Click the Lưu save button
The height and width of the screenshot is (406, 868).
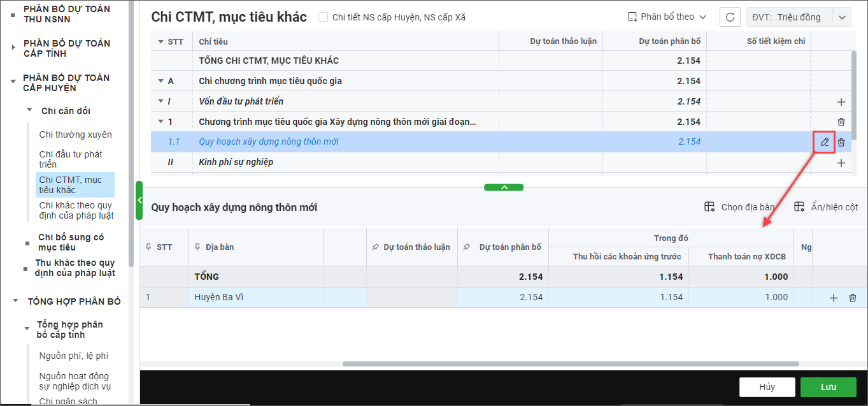(x=828, y=387)
